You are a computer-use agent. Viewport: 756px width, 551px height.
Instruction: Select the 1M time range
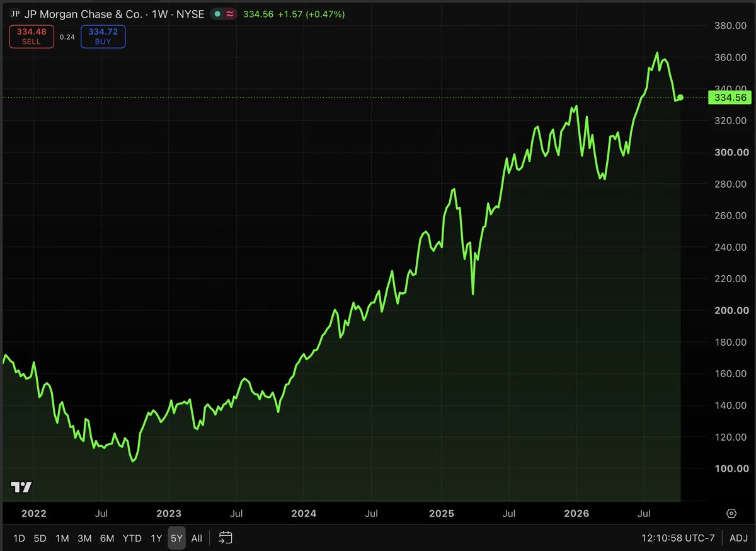click(x=62, y=538)
